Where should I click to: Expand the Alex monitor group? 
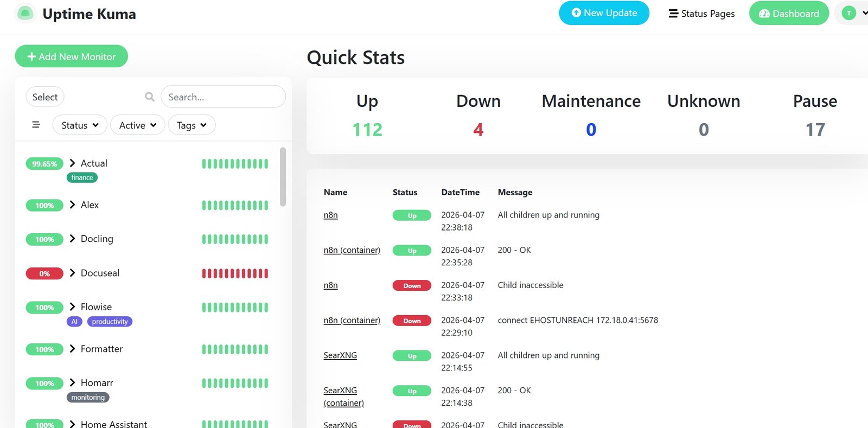click(x=72, y=205)
